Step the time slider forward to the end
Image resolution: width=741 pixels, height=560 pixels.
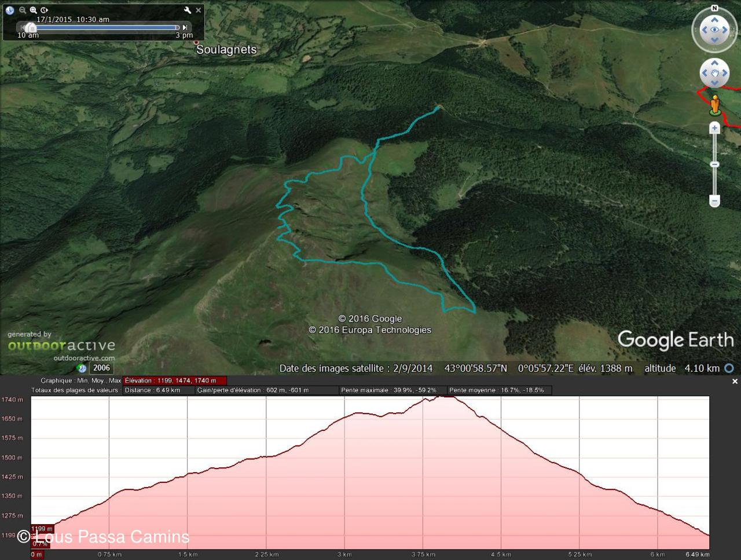point(185,27)
